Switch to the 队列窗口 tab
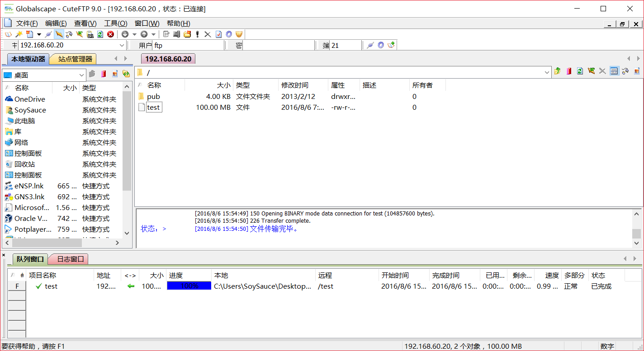The image size is (644, 351). [30, 259]
